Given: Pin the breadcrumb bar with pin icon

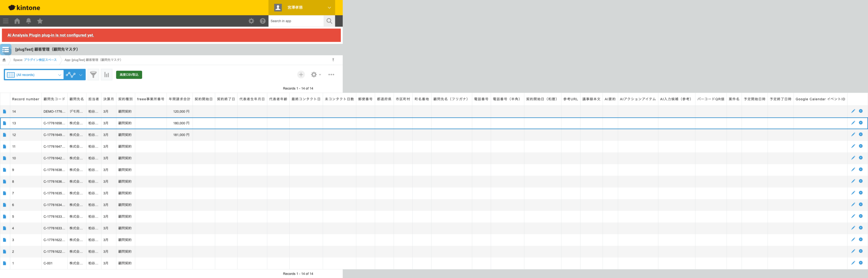Looking at the screenshot, I should coord(333,60).
